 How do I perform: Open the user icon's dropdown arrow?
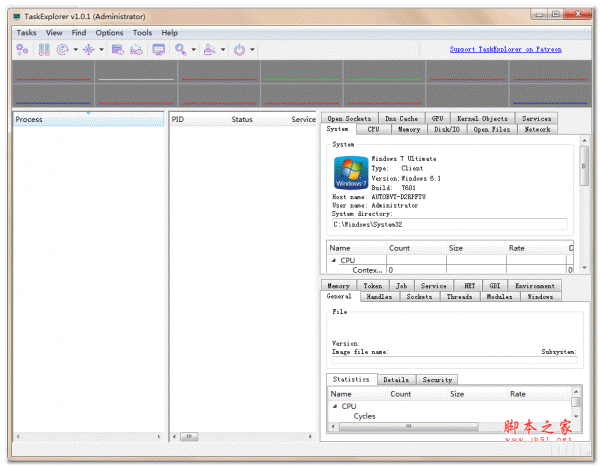(x=223, y=50)
